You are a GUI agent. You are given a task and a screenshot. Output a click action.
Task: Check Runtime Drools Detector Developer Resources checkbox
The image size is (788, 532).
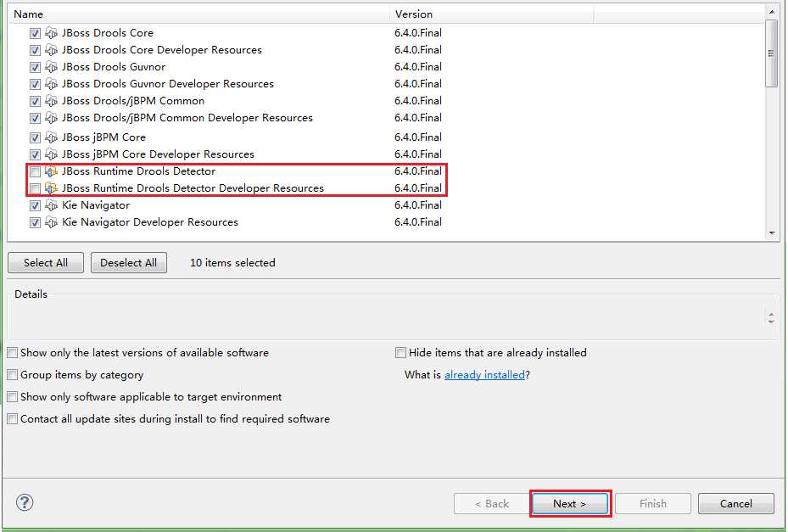35,189
